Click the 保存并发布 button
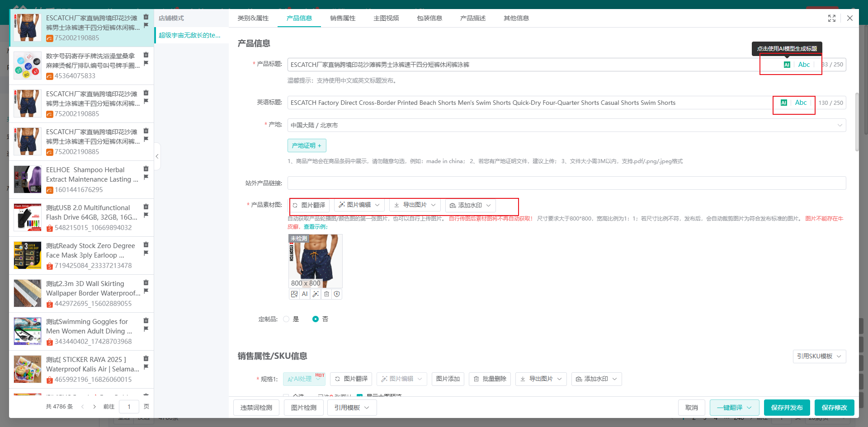The image size is (868, 427). [x=787, y=408]
